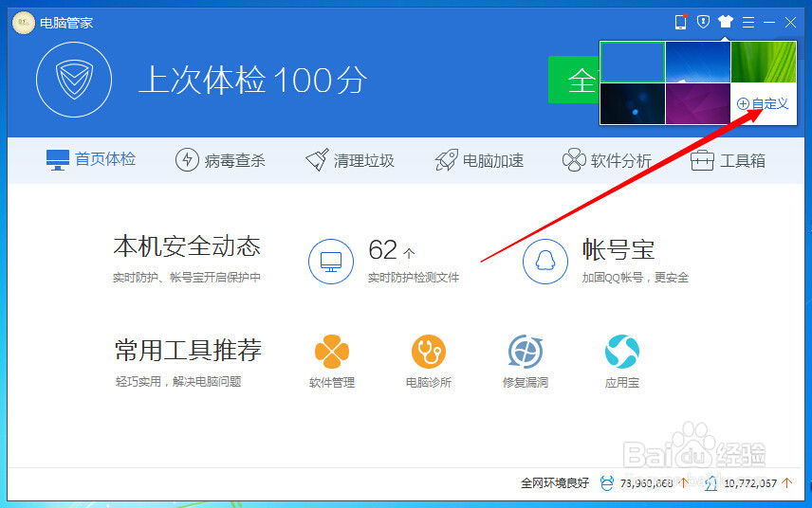Open the hamburger main menu
This screenshot has width=812, height=508.
[x=747, y=22]
